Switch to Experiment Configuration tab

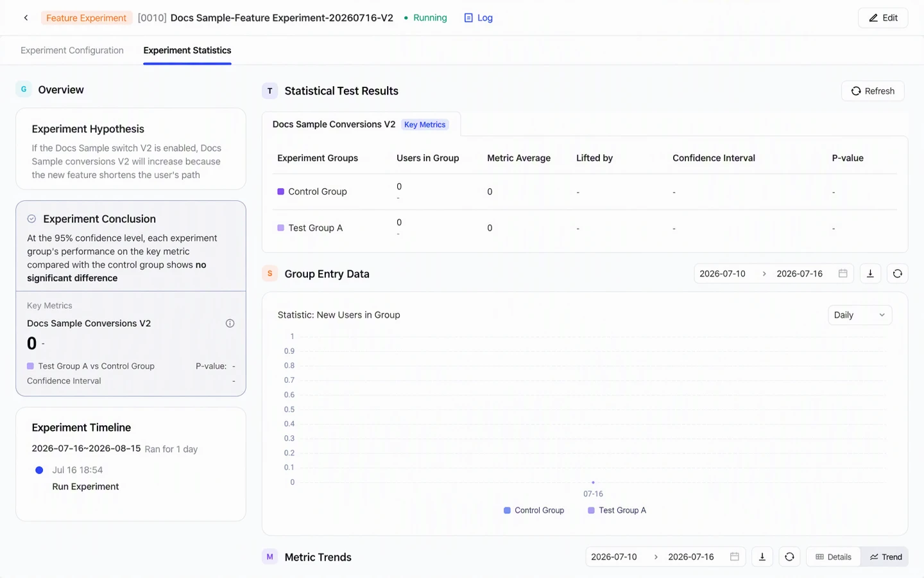pos(72,50)
